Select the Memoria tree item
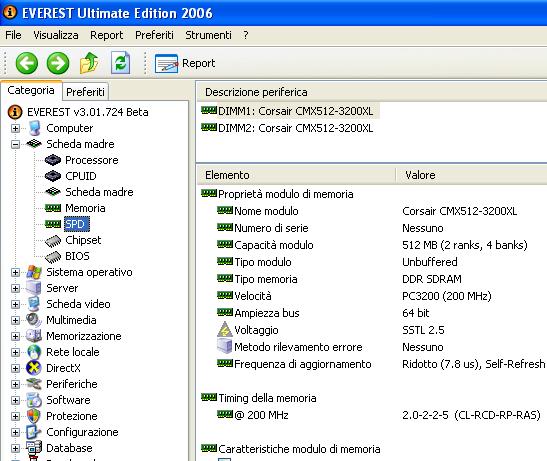 (x=85, y=208)
